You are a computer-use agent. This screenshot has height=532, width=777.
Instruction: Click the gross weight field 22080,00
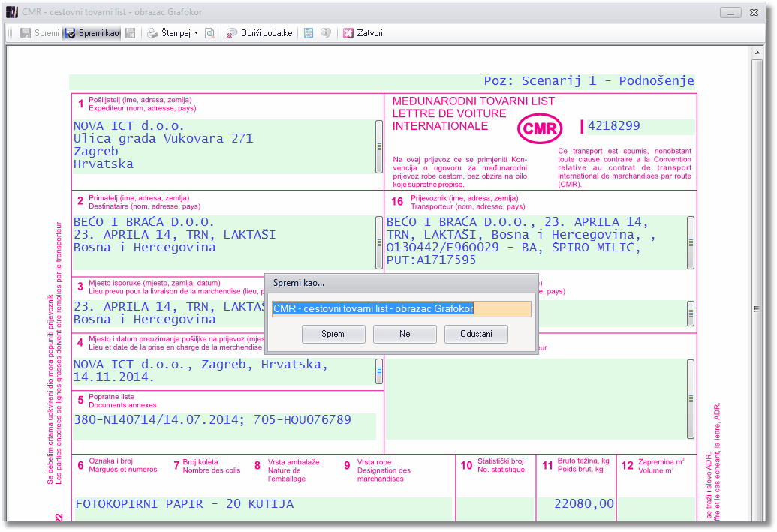coord(576,509)
